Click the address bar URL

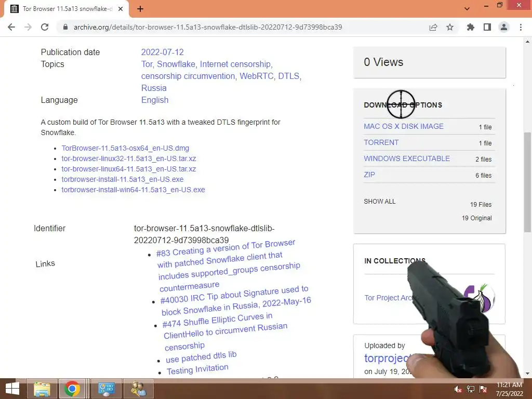(208, 27)
